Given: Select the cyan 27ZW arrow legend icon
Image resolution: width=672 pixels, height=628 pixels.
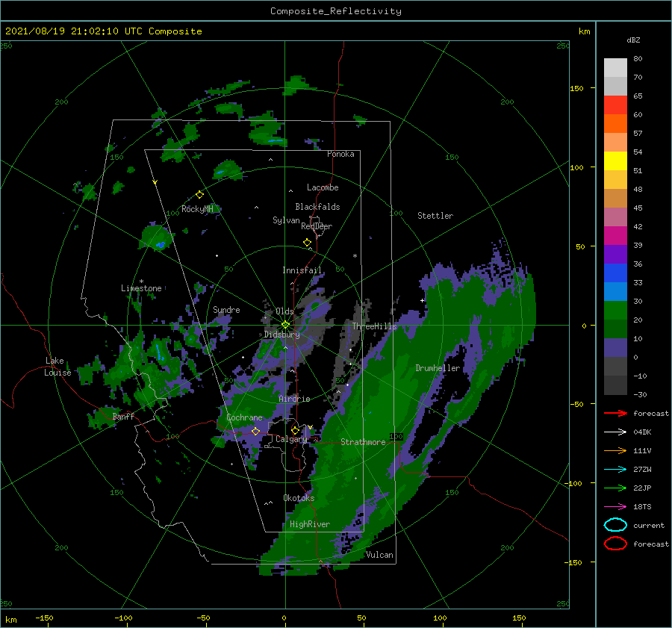Looking at the screenshot, I should [615, 470].
